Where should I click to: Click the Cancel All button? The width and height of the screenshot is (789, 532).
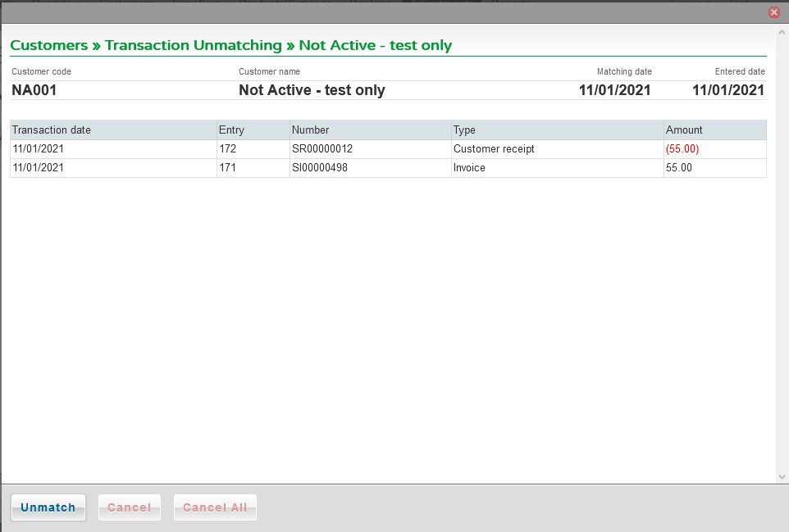(215, 507)
